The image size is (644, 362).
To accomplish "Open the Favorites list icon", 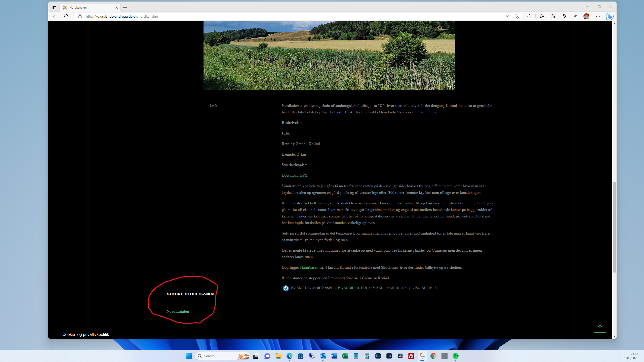I will coord(541,16).
